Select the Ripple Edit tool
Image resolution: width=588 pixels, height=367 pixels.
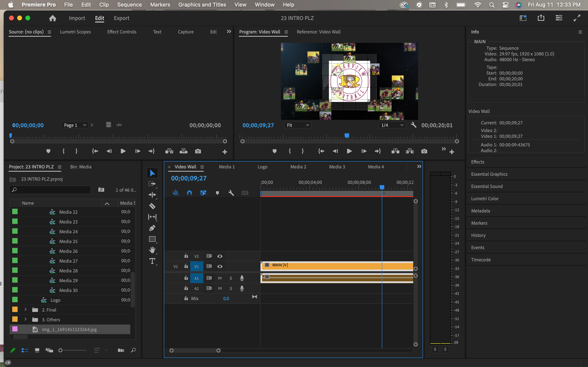pyautogui.click(x=152, y=195)
